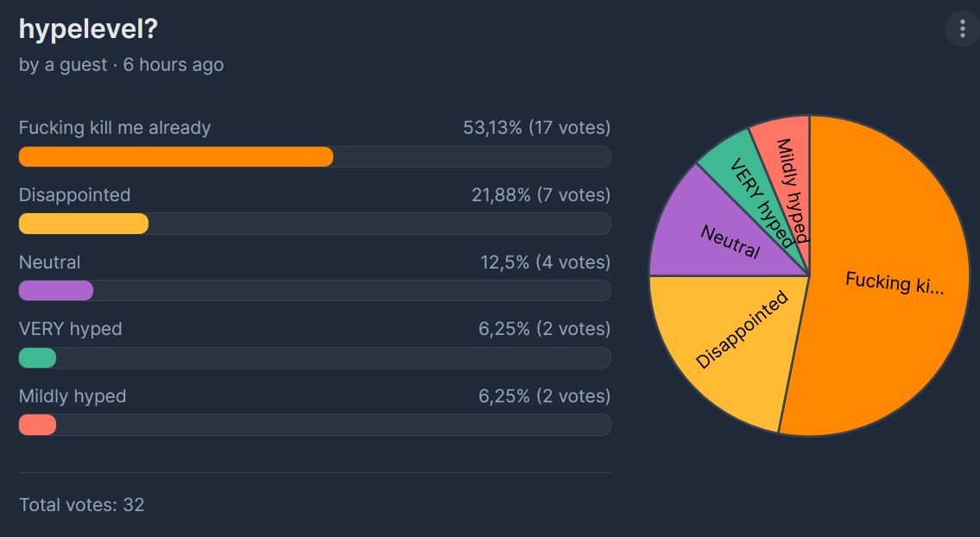Click the '53,13% (17 votes)' result text
This screenshot has width=980, height=537.
(x=536, y=128)
